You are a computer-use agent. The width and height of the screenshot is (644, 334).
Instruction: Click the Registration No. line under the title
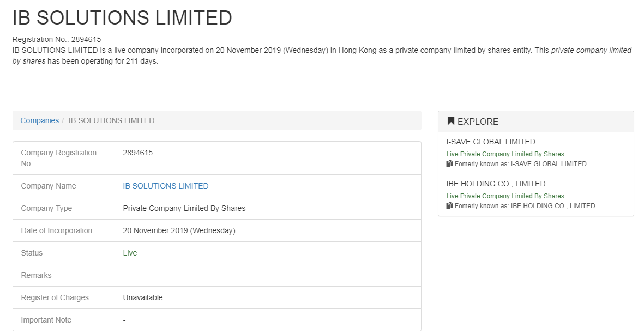click(x=57, y=39)
